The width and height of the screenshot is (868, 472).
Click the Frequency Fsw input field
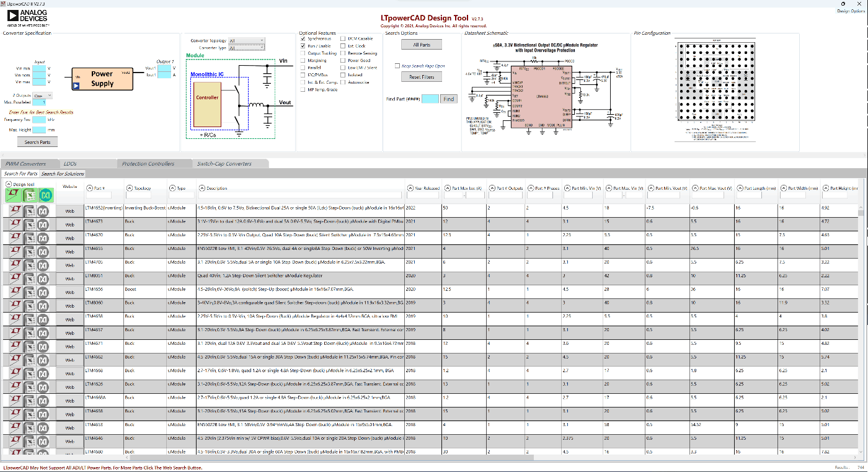pyautogui.click(x=39, y=119)
